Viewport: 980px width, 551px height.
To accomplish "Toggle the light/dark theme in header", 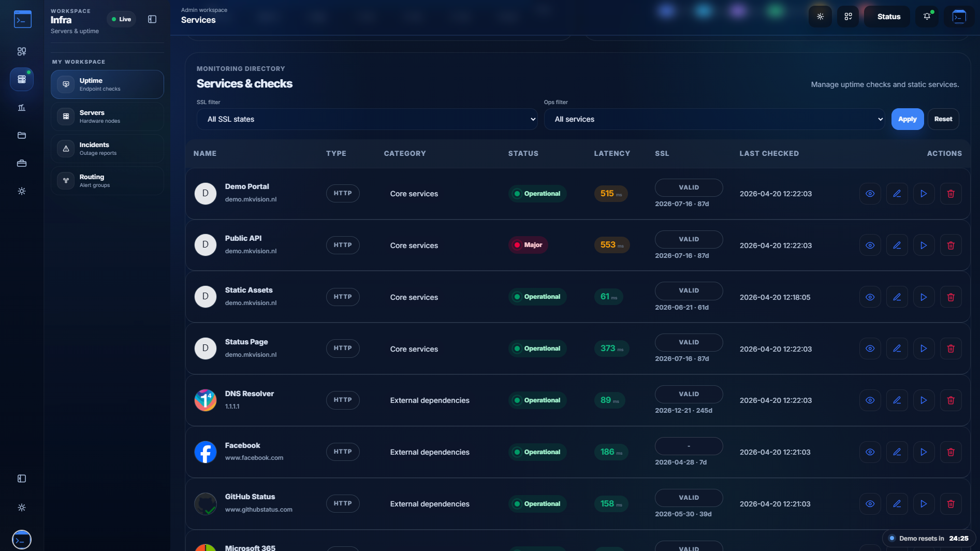I will pos(820,17).
